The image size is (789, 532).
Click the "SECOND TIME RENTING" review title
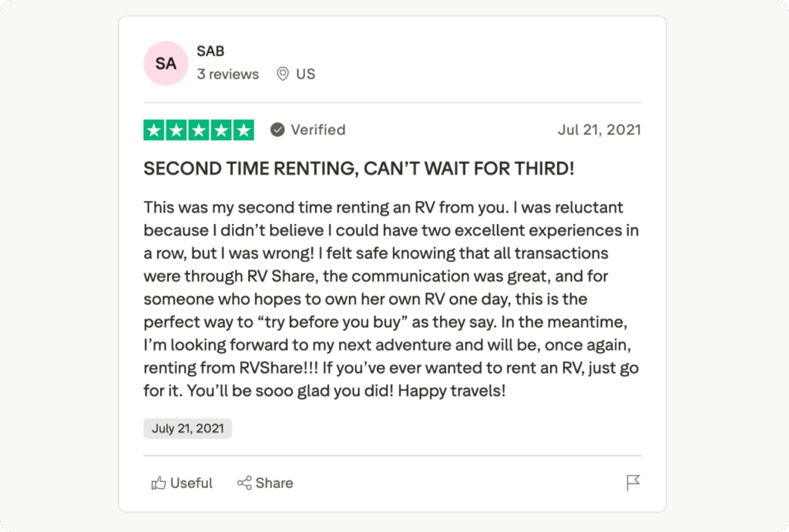[358, 169]
